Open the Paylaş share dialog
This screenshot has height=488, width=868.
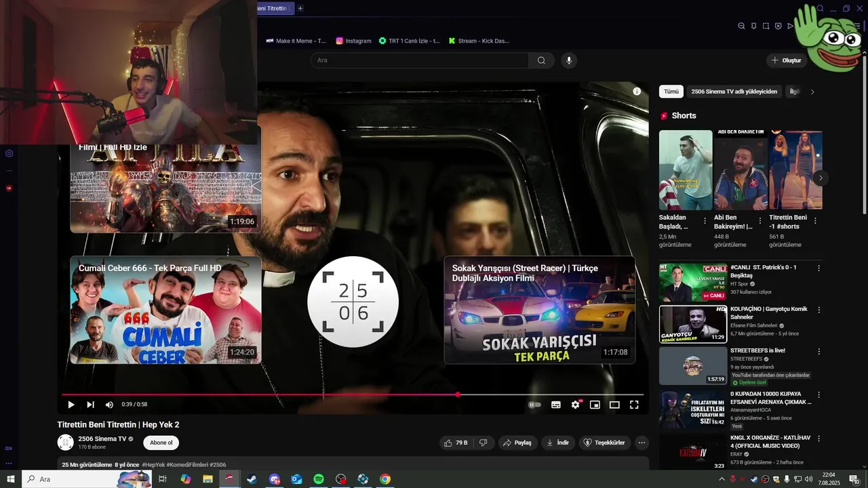point(517,443)
